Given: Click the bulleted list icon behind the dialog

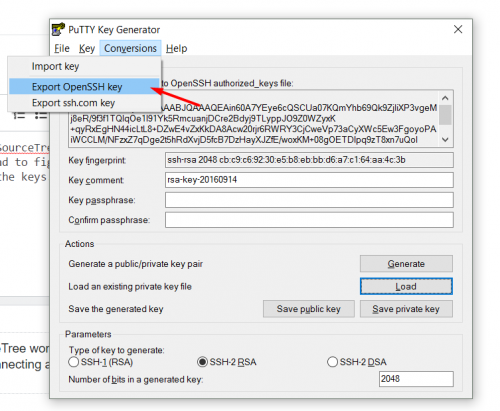Looking at the screenshot, I should [x=41, y=115].
